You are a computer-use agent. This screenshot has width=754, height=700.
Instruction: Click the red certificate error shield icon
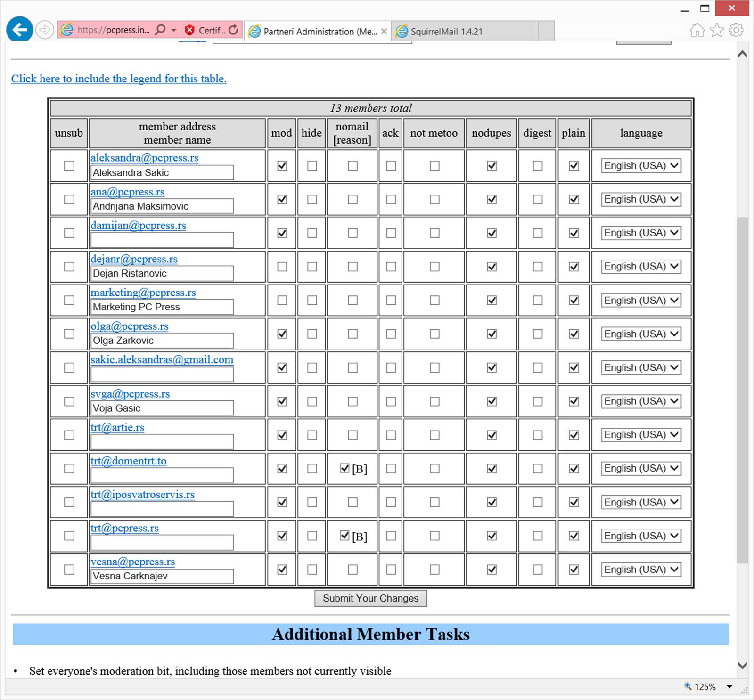(190, 30)
